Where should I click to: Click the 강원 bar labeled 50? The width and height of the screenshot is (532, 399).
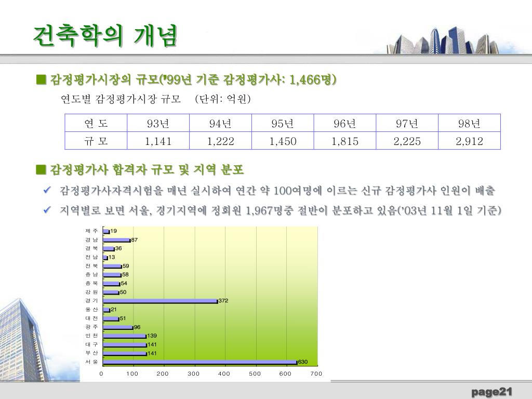(111, 292)
